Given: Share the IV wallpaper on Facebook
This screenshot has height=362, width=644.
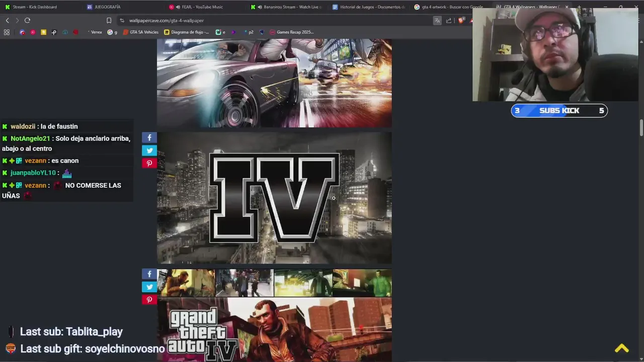Looking at the screenshot, I should pos(149,138).
